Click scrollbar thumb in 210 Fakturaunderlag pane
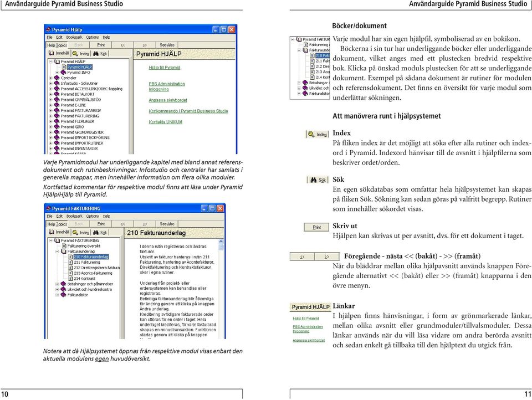532x400 pixels. pyautogui.click(x=221, y=247)
